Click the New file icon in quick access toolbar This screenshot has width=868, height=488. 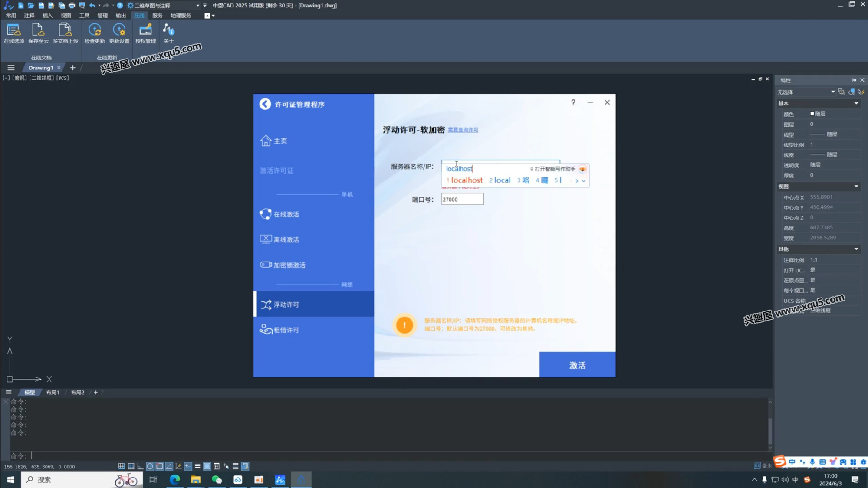tap(20, 5)
